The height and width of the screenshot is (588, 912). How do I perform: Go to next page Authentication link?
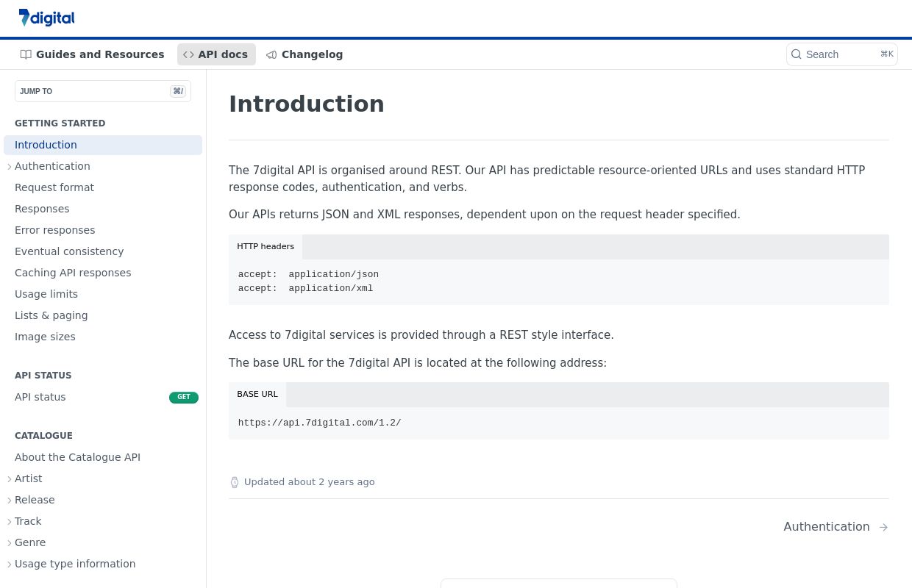[836, 527]
